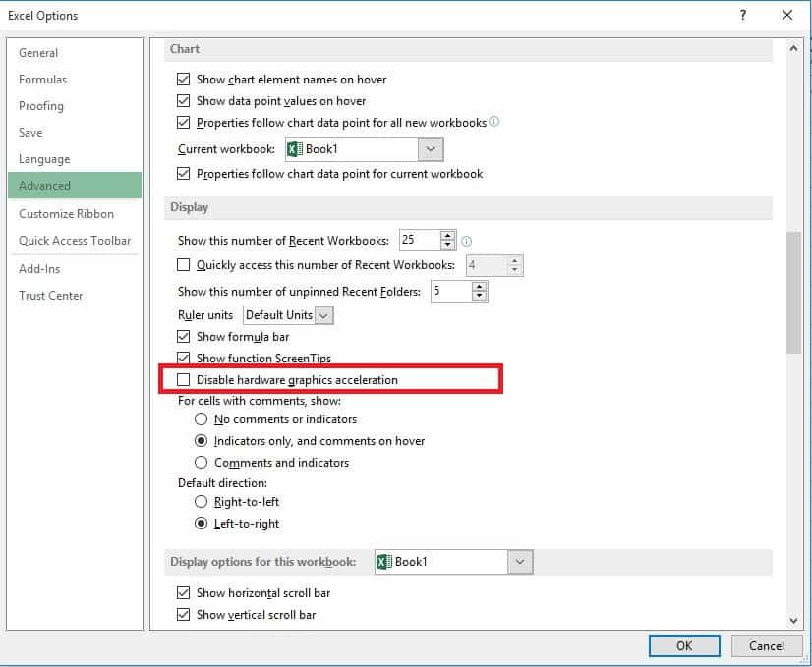The width and height of the screenshot is (812, 667).
Task: Enable Disable hardware graphics acceleration
Action: coord(183,379)
